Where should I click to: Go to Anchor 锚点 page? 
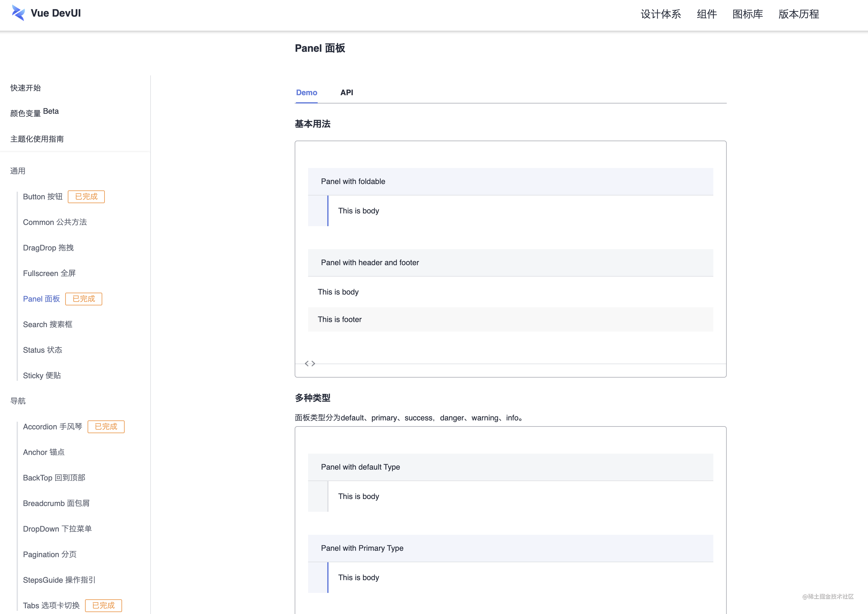[44, 452]
